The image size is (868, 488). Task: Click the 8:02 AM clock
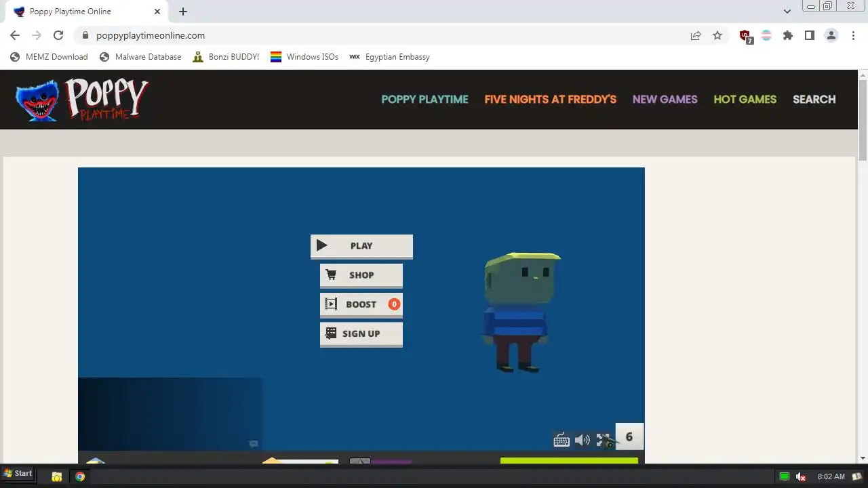[x=831, y=476]
